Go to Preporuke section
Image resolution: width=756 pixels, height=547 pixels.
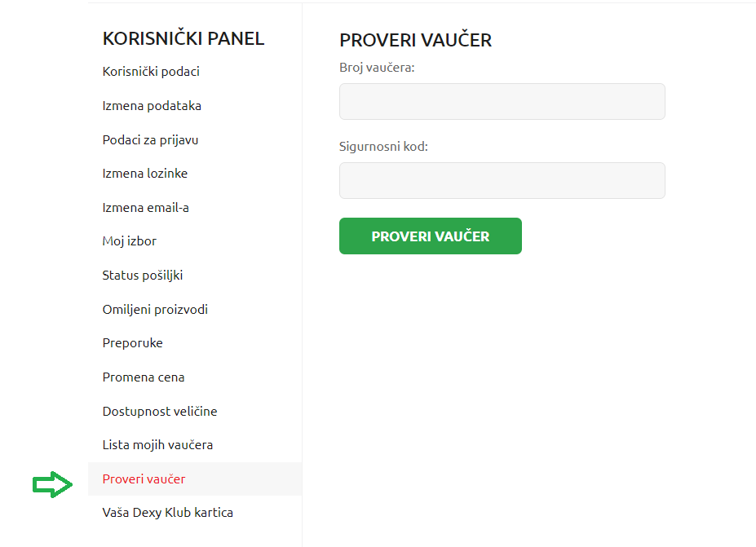tap(132, 343)
